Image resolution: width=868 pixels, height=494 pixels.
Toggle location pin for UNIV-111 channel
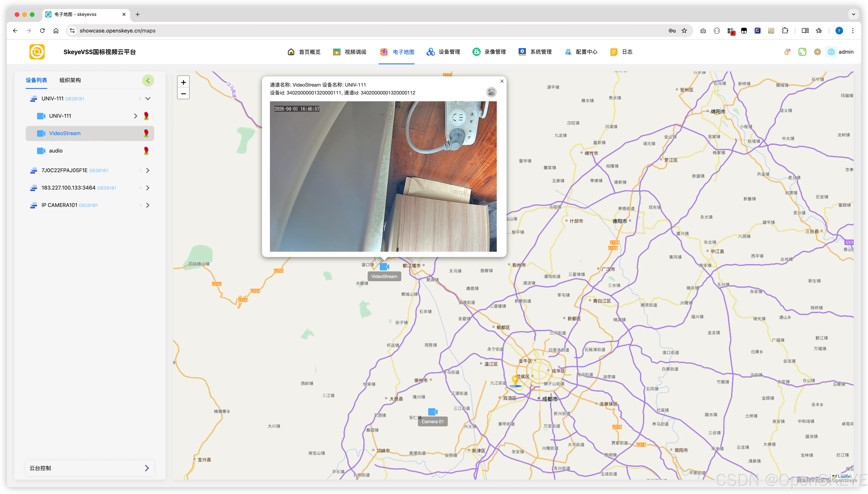(x=146, y=116)
